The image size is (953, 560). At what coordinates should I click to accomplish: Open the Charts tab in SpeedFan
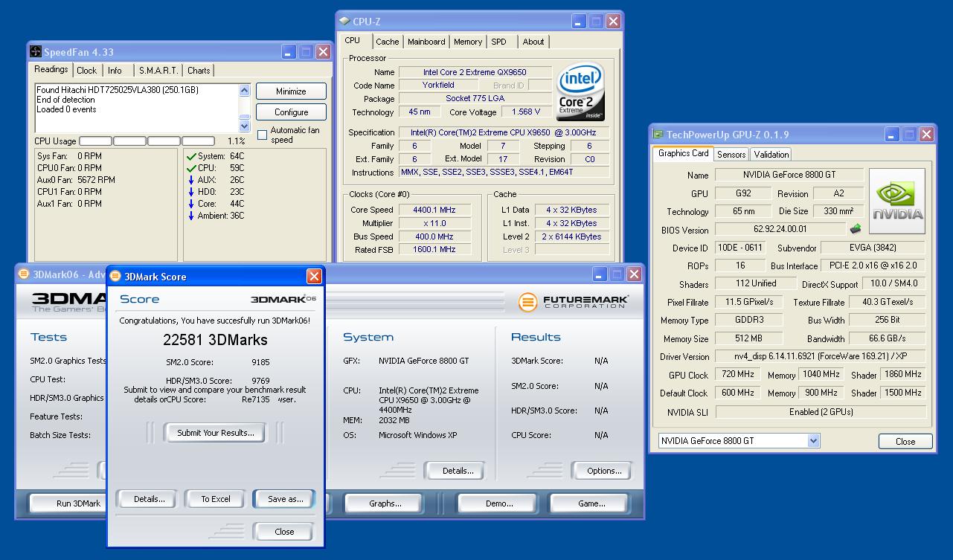click(x=199, y=71)
